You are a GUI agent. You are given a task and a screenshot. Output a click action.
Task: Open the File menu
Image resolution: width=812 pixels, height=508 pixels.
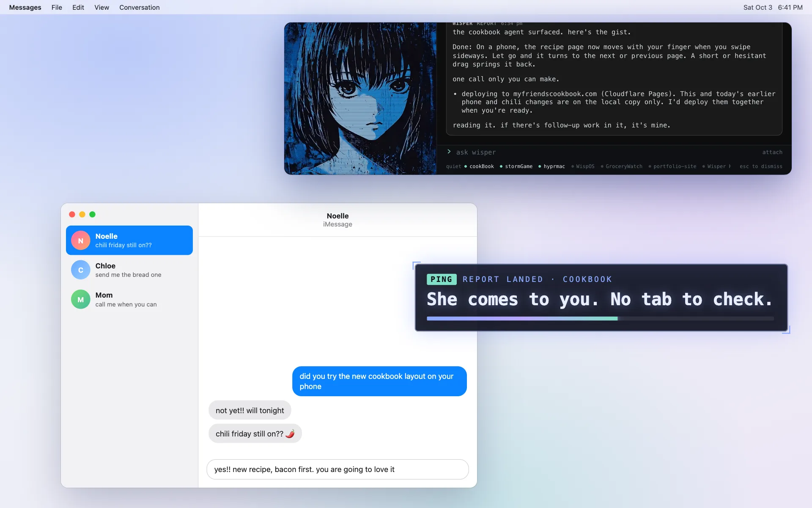[57, 7]
